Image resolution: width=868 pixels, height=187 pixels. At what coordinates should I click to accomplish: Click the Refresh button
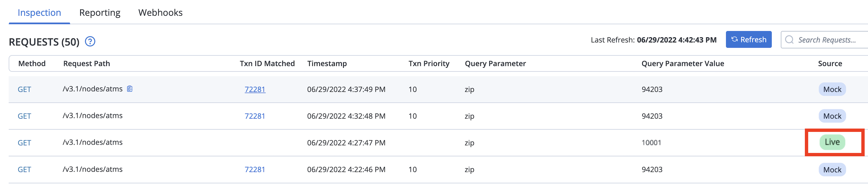click(x=749, y=39)
